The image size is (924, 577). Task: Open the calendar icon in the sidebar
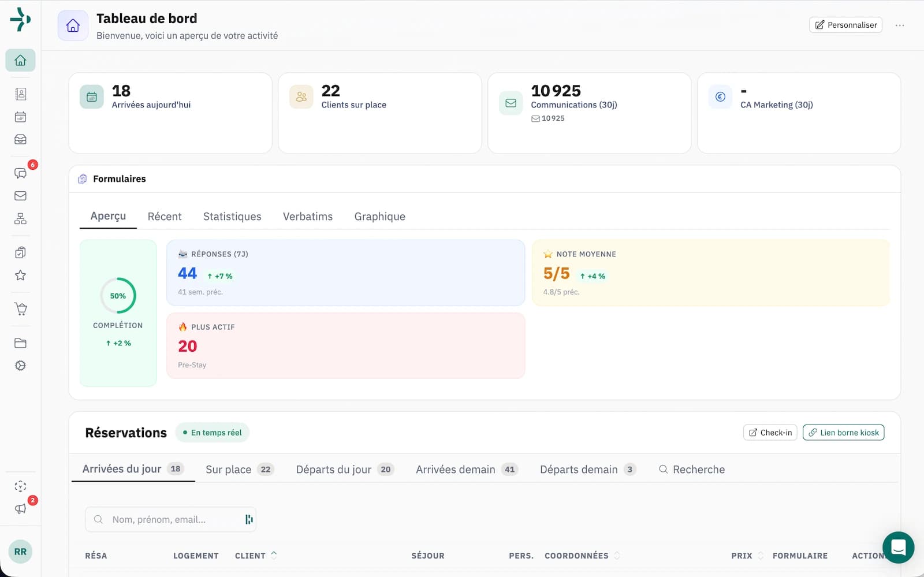[x=20, y=117]
